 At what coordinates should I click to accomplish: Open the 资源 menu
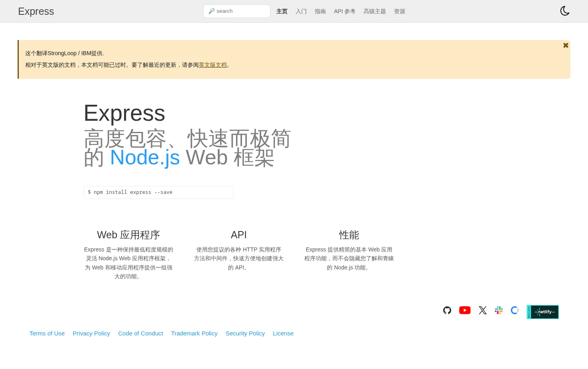click(400, 11)
